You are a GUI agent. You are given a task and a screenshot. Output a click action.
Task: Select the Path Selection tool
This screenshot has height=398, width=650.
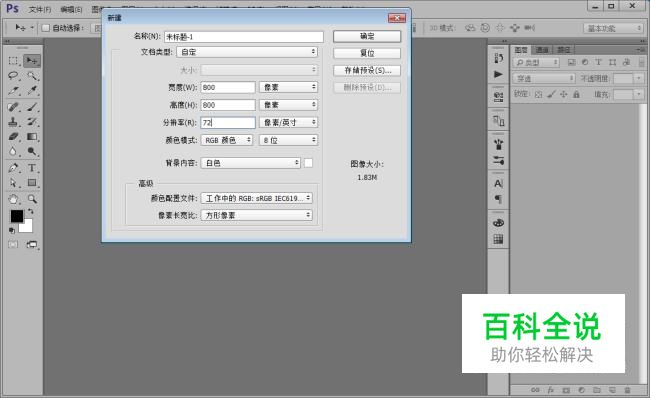(13, 183)
